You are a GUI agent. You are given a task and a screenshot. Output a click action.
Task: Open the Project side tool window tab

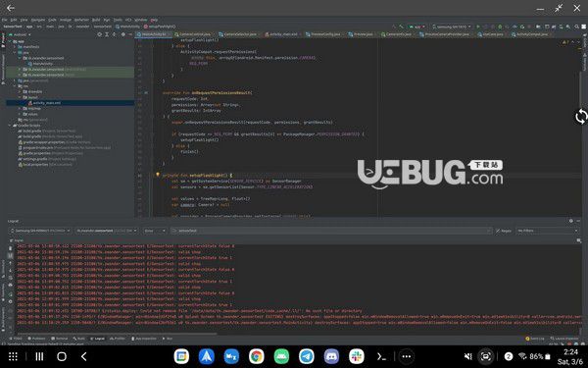pyautogui.click(x=3, y=40)
